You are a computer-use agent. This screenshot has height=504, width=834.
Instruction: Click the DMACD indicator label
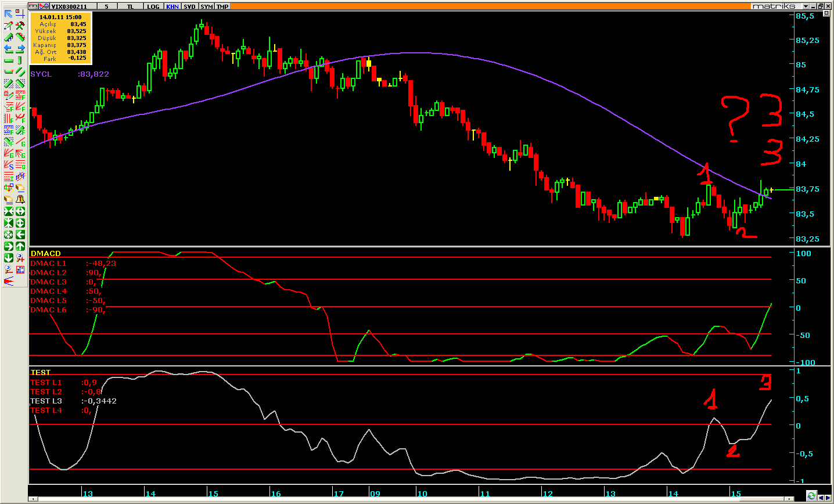click(45, 254)
